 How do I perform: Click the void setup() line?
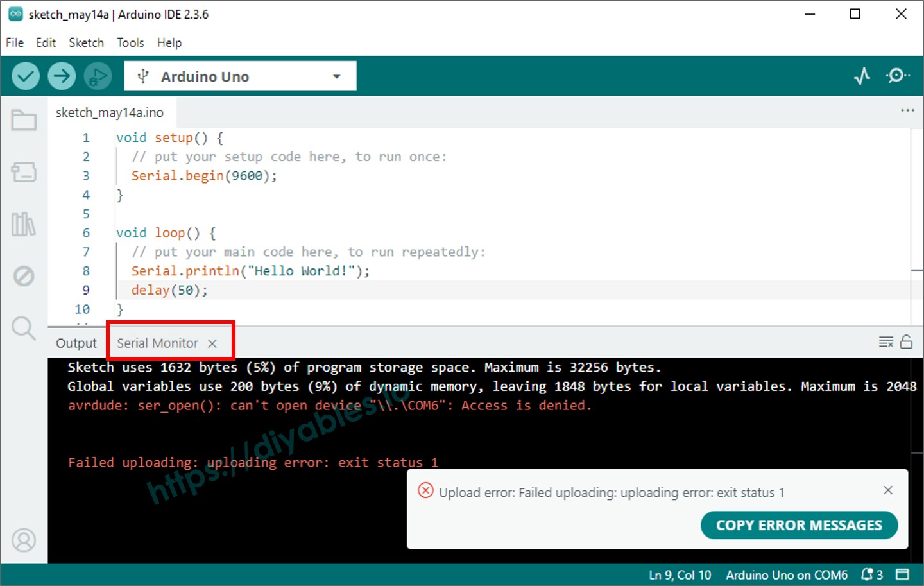(169, 138)
